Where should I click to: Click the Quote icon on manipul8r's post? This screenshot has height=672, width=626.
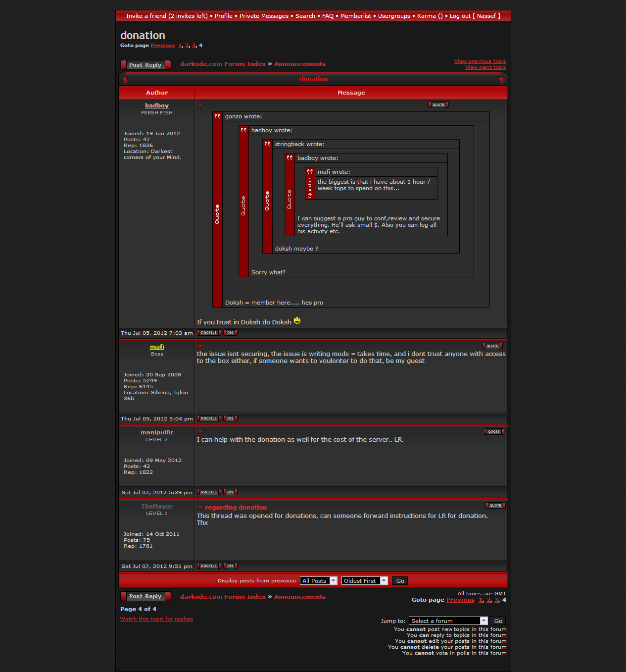click(x=494, y=432)
